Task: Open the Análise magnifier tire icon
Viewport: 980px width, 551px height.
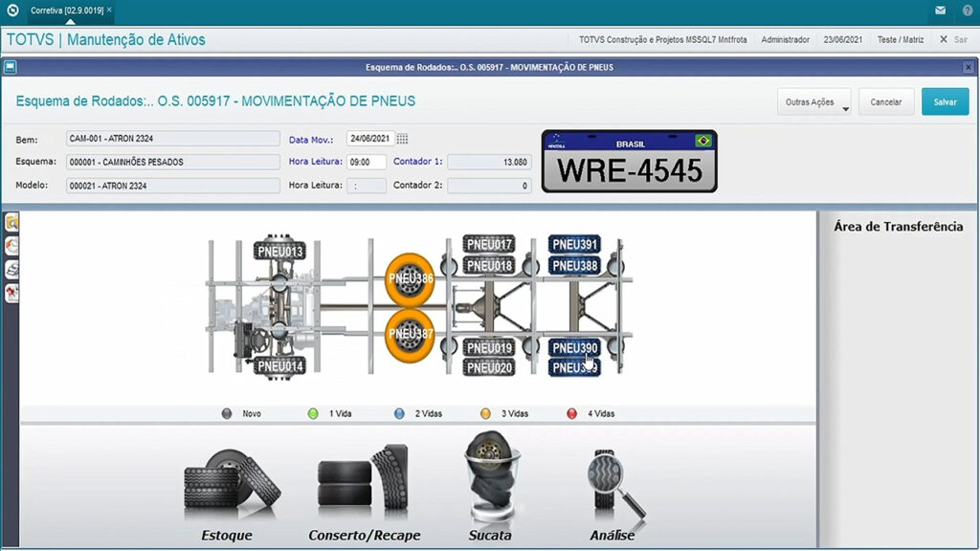Action: tap(615, 485)
